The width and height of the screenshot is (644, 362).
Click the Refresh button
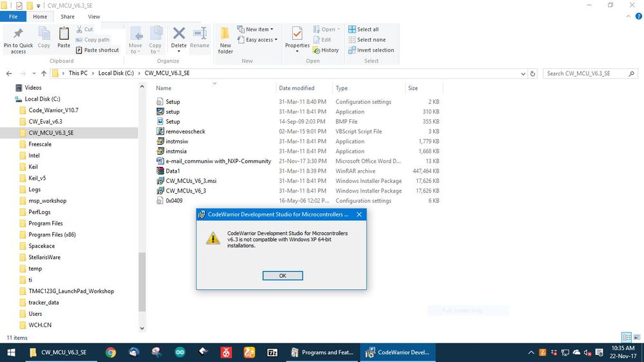[x=532, y=74]
